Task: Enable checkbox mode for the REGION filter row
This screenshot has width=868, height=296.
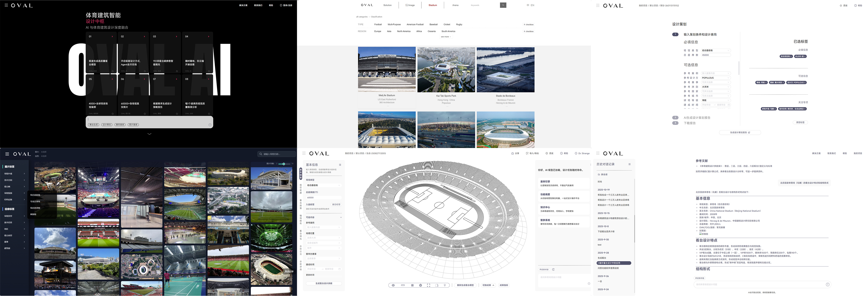Action: [x=528, y=31]
